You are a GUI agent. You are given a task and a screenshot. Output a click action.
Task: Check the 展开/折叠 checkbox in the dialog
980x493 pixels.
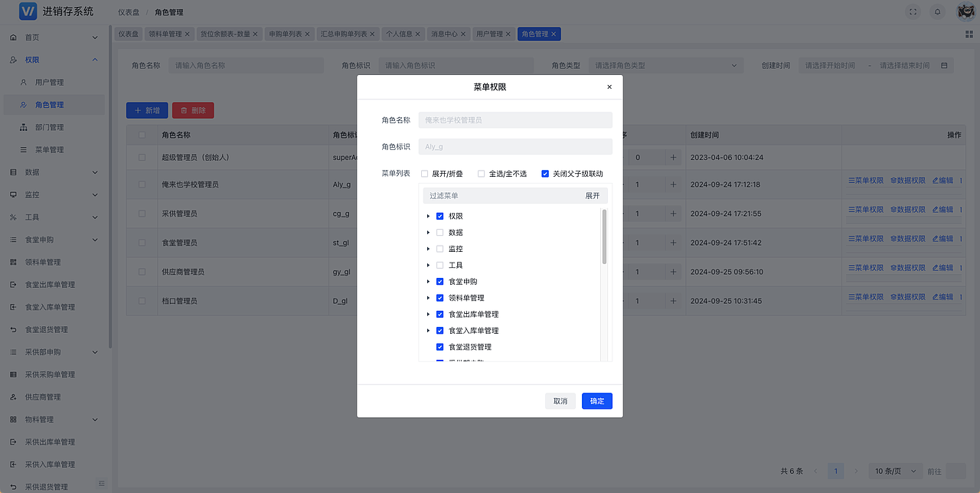pyautogui.click(x=426, y=173)
